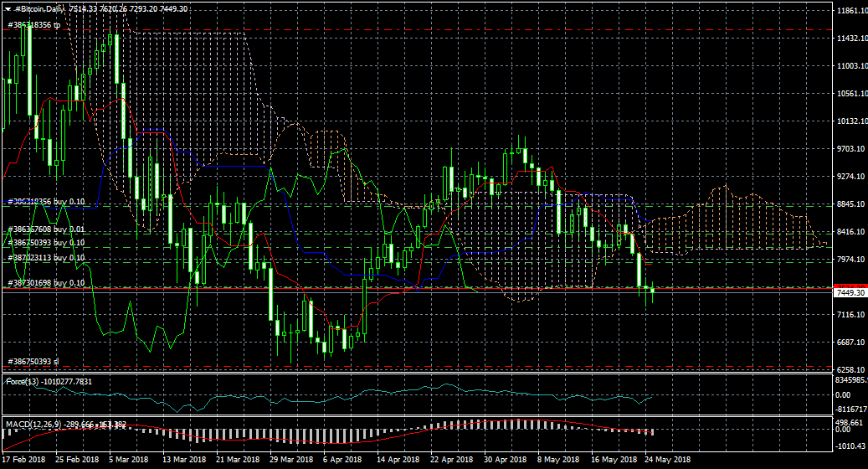Select the #386318356 buy 0.10 order label
The height and width of the screenshot is (469, 868).
pos(46,202)
